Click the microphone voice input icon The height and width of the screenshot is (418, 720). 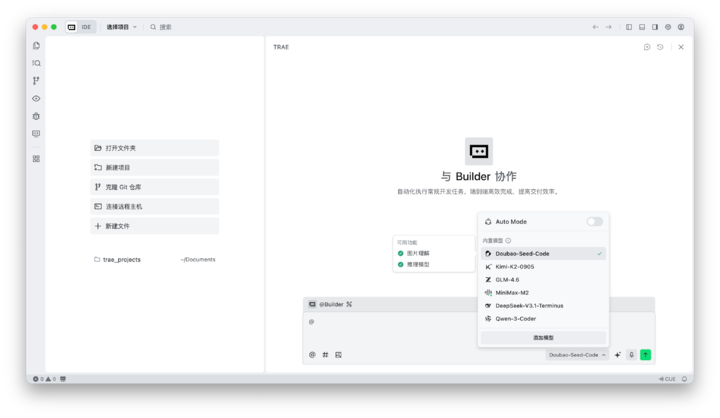[x=631, y=355]
